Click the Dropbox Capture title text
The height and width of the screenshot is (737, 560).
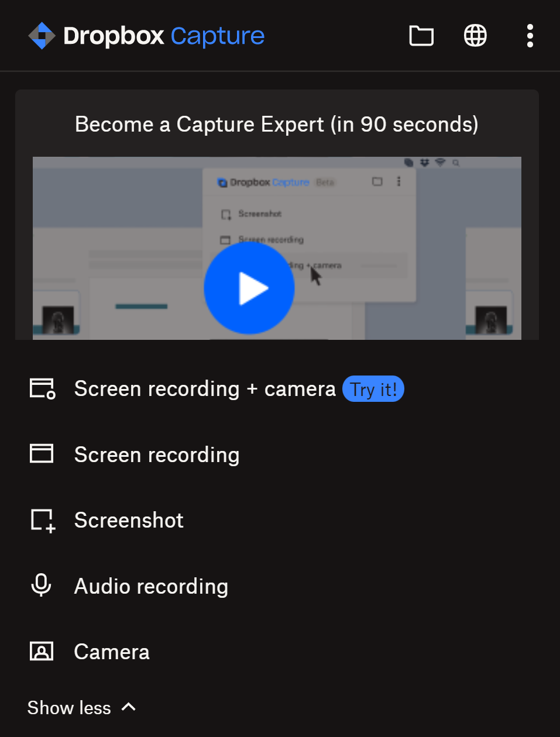pyautogui.click(x=164, y=36)
